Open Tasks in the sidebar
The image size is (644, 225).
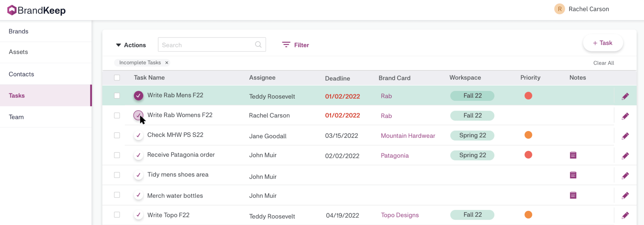click(46, 96)
